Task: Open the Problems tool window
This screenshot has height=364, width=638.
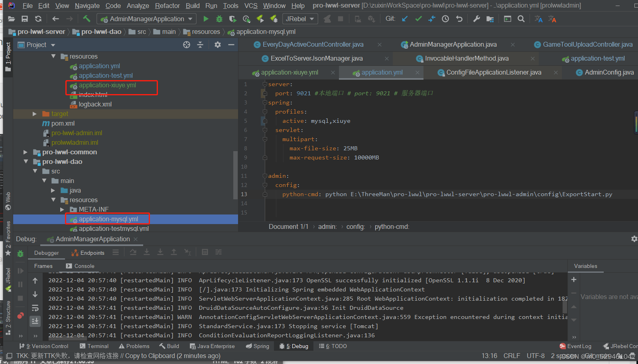Action: (x=134, y=346)
